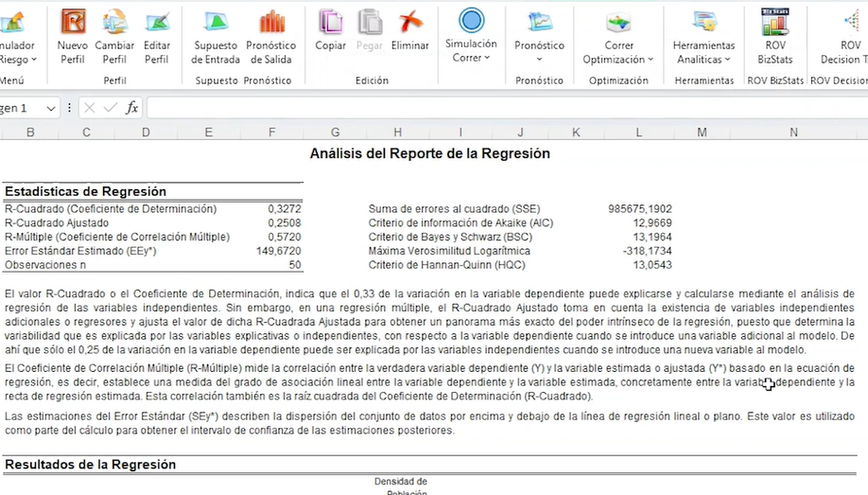Click the Pronóstico de Salida icon
Viewport: 868px width, 495px height.
[271, 22]
